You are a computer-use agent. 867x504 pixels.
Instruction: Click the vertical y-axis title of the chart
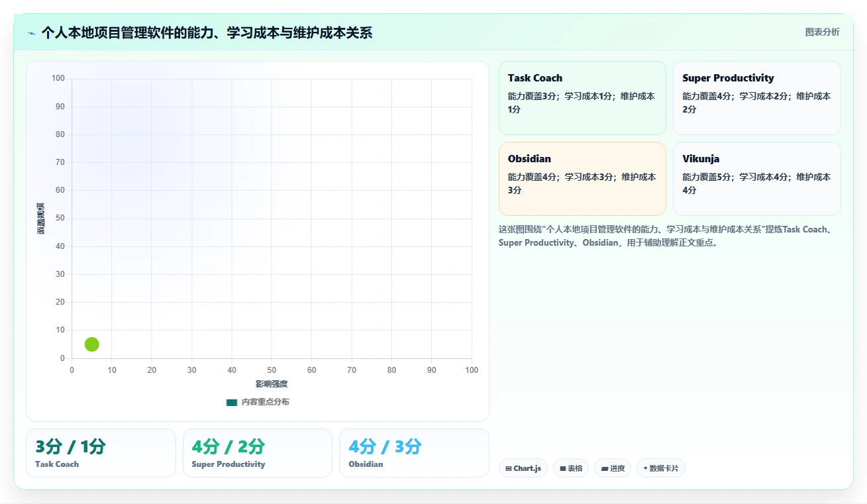[41, 219]
